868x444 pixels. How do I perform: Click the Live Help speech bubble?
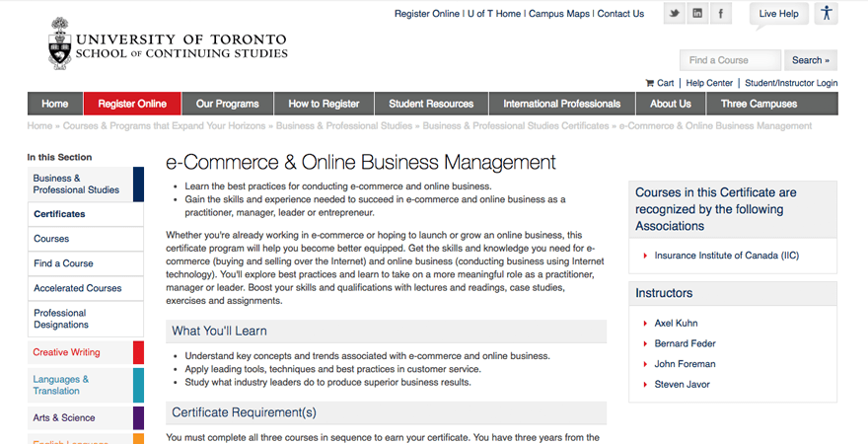point(778,14)
